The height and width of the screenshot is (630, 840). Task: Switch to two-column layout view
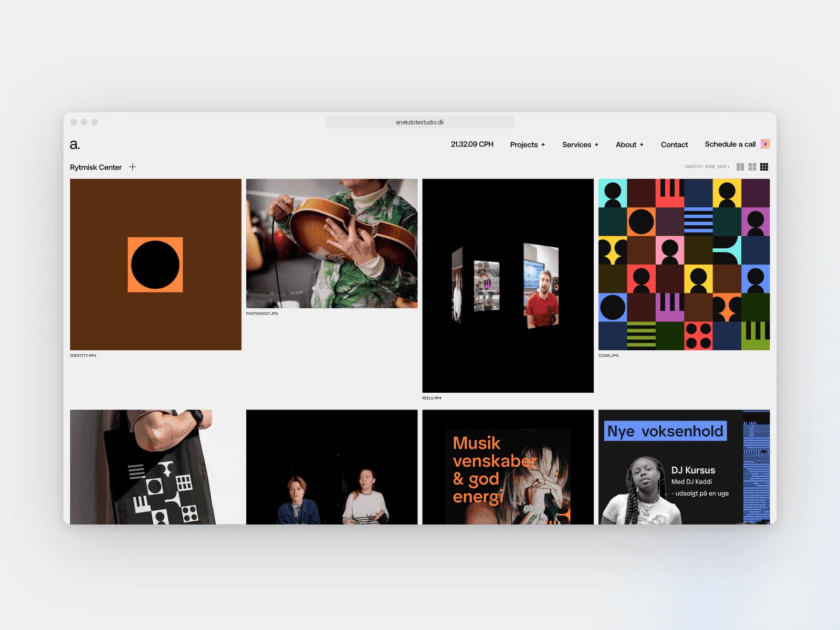(x=740, y=167)
